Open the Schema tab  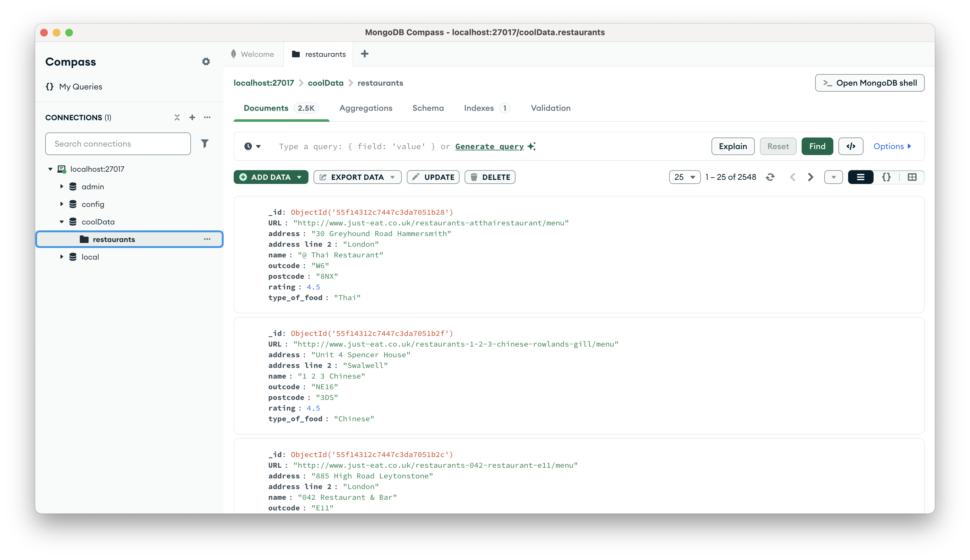click(428, 108)
